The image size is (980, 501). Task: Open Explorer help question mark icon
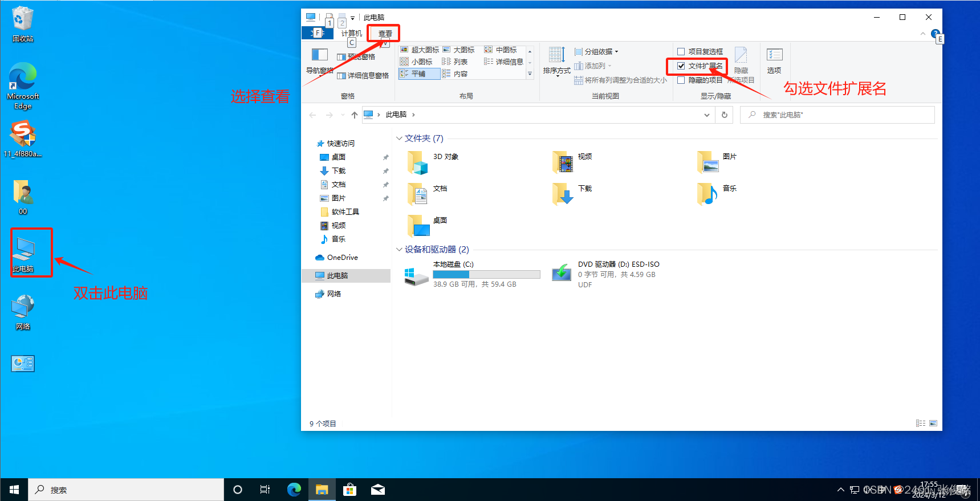click(x=935, y=34)
